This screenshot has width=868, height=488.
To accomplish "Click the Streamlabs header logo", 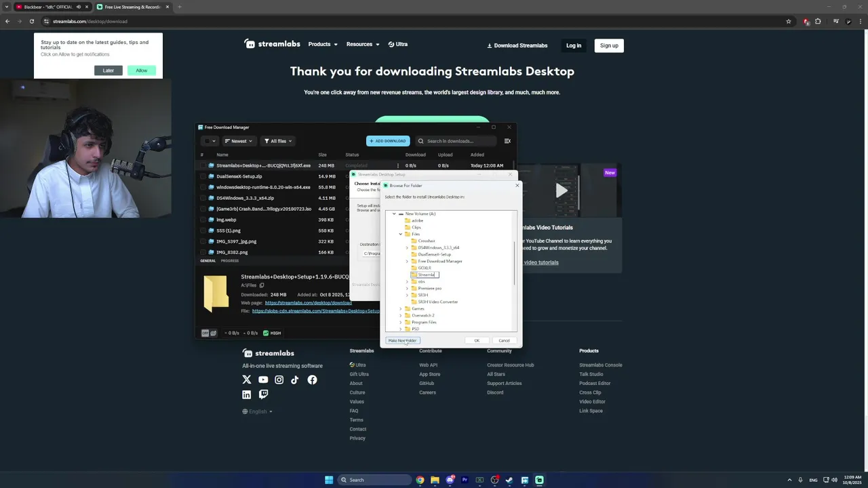I will tap(272, 44).
